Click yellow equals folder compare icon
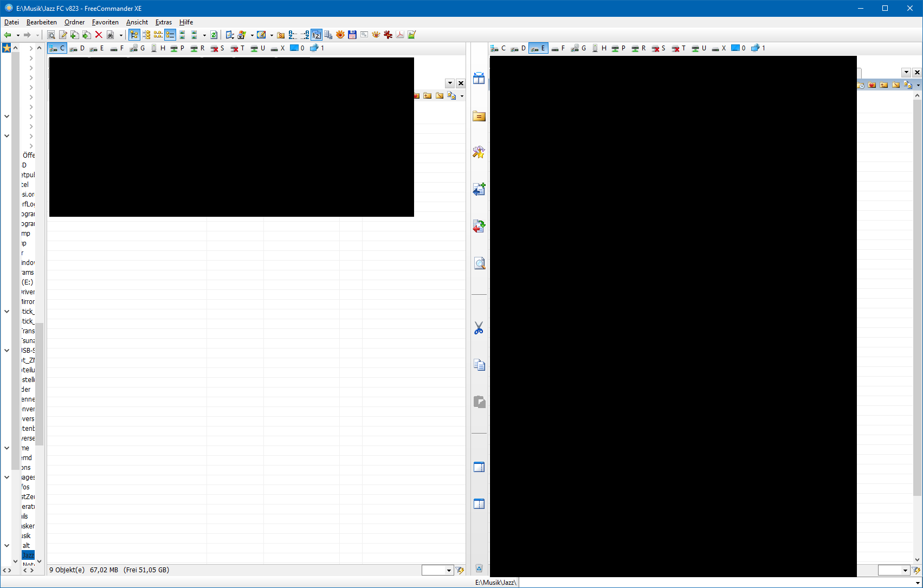The width and height of the screenshot is (923, 588). click(x=479, y=116)
